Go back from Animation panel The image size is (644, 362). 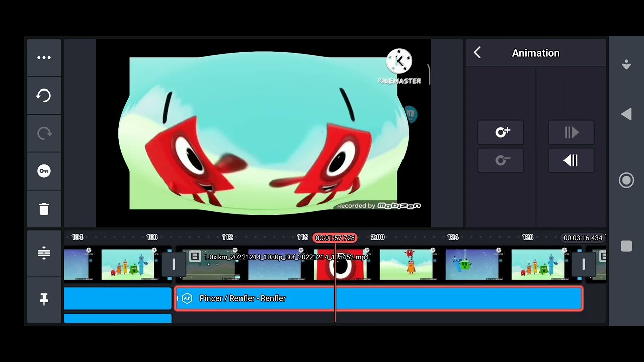[477, 53]
